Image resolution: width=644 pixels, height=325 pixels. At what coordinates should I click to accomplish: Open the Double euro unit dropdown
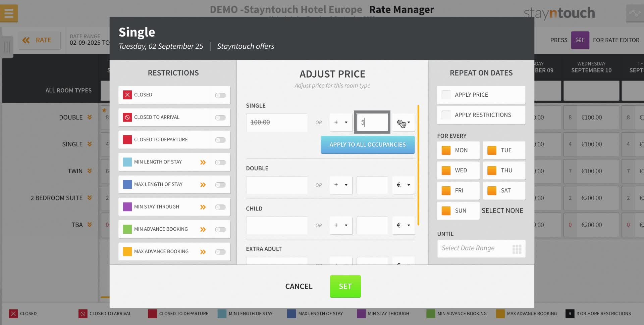tap(404, 185)
